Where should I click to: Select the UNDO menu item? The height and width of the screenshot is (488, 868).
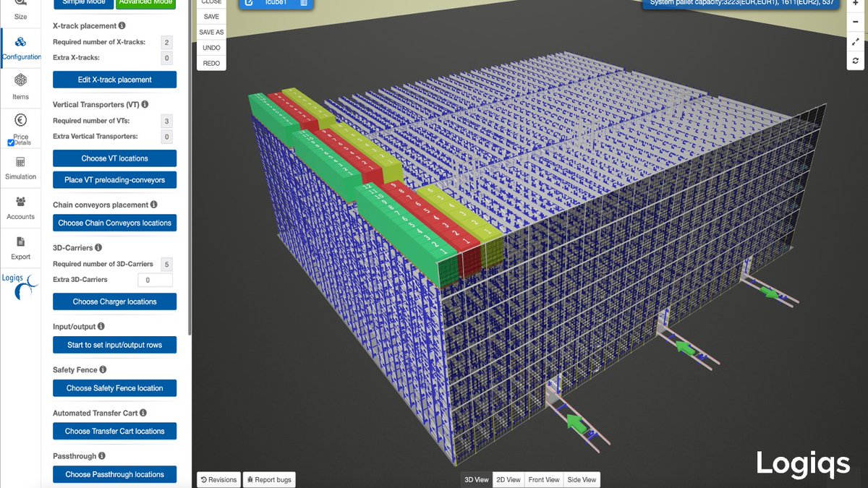(211, 48)
